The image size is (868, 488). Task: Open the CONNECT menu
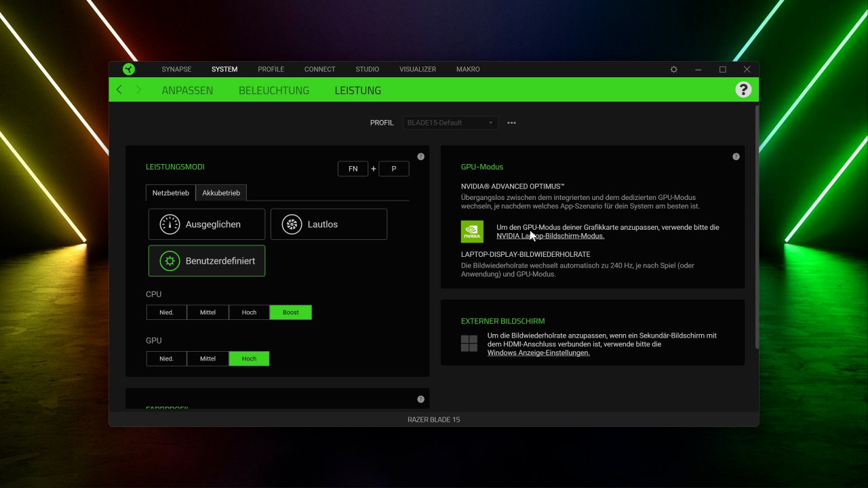(x=319, y=69)
